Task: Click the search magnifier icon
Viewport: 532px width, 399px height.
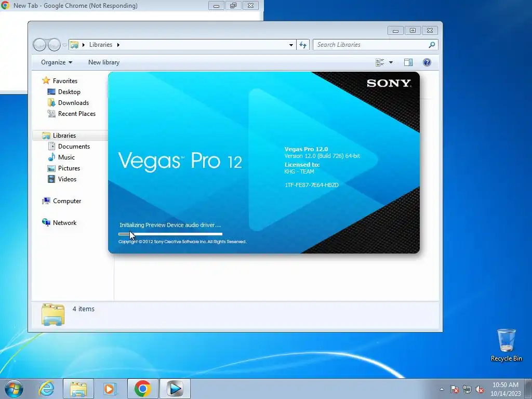Action: pos(432,45)
